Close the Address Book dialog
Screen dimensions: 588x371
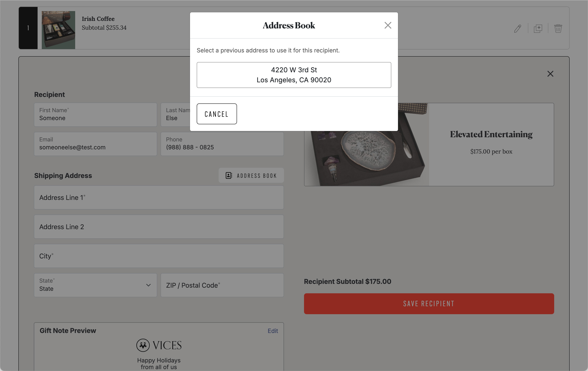tap(388, 25)
